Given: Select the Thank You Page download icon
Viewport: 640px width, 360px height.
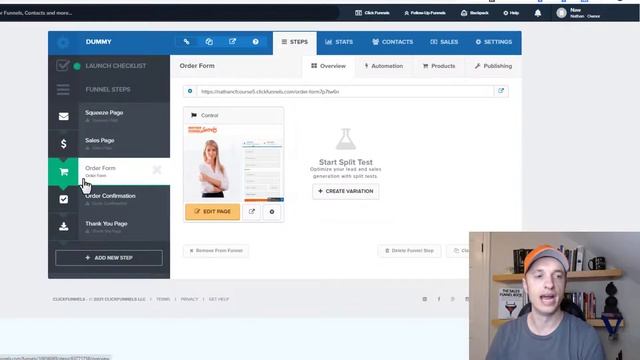Looking at the screenshot, I should 63,226.
